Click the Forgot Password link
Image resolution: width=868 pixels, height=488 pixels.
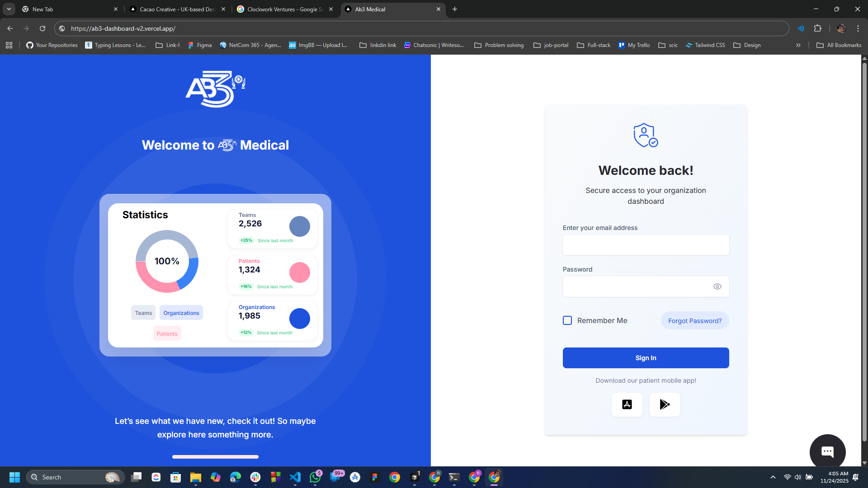[694, 320]
